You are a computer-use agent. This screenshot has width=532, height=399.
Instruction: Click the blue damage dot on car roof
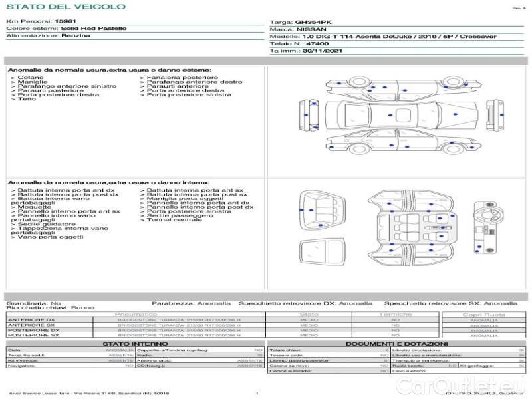390,116
